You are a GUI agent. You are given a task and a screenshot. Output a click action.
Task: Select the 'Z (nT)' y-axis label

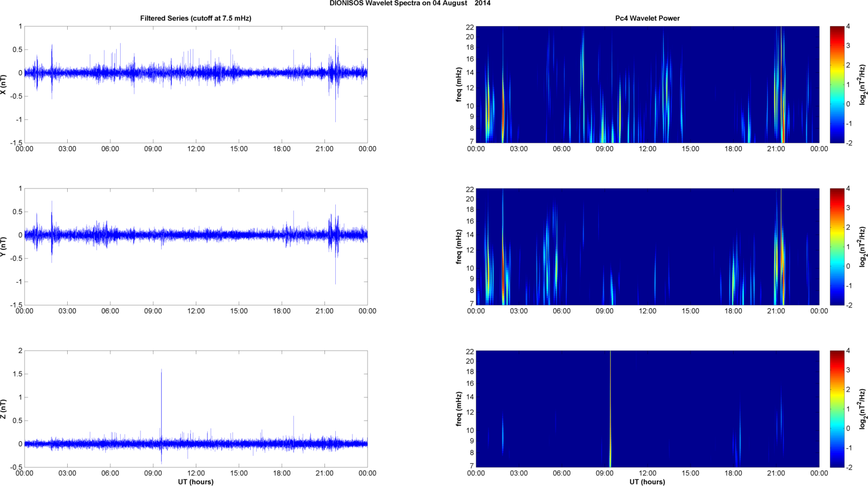tap(4, 409)
